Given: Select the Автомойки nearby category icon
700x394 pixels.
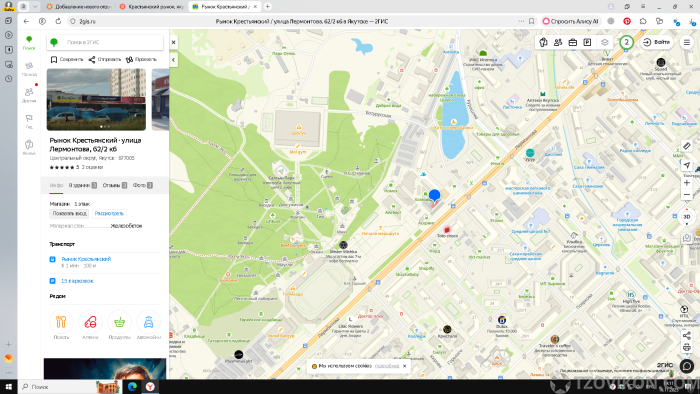Looking at the screenshot, I should (x=149, y=322).
